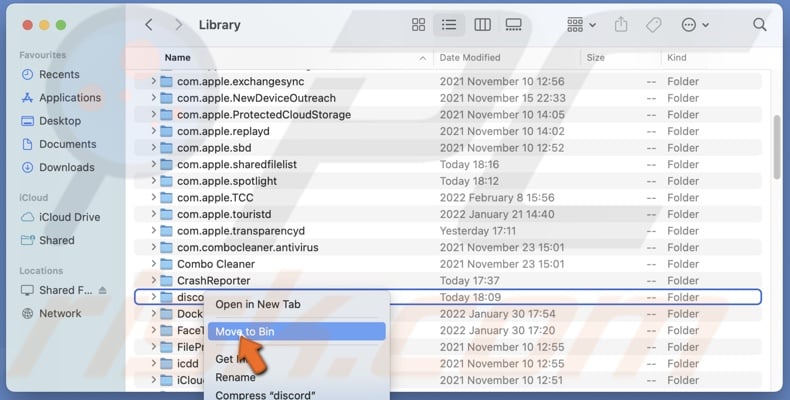Click the CrashReporter folder icon
Viewport: 790px width, 400px height.
click(x=166, y=281)
